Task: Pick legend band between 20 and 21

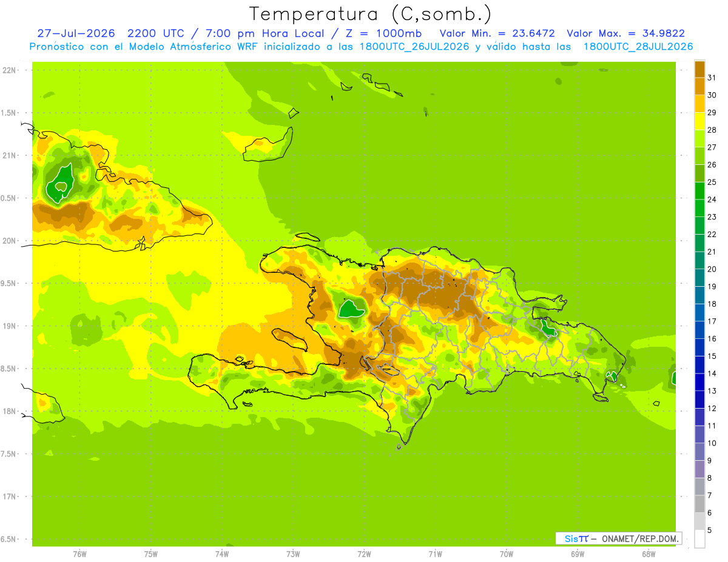Action: [699, 260]
